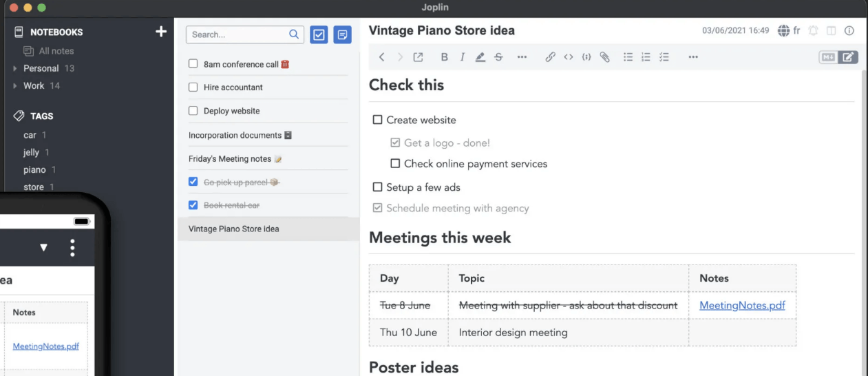The image size is (868, 376).
Task: Attach a file with the paperclip icon
Action: 604,57
